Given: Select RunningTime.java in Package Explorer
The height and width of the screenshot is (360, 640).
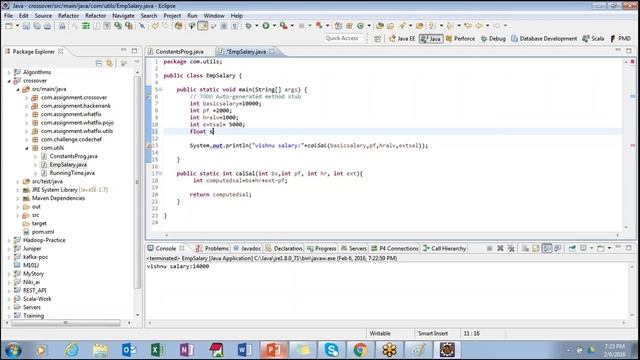Looking at the screenshot, I should tap(72, 173).
